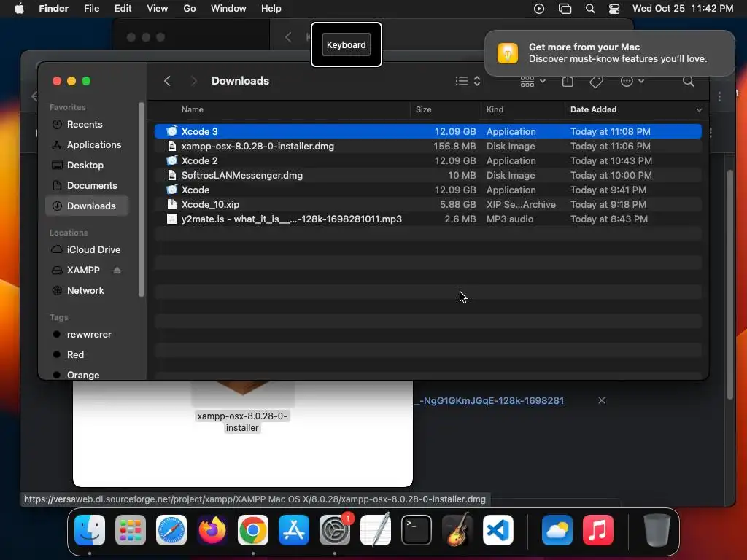
Task: Click the Share icon in Finder toolbar
Action: coord(568,81)
